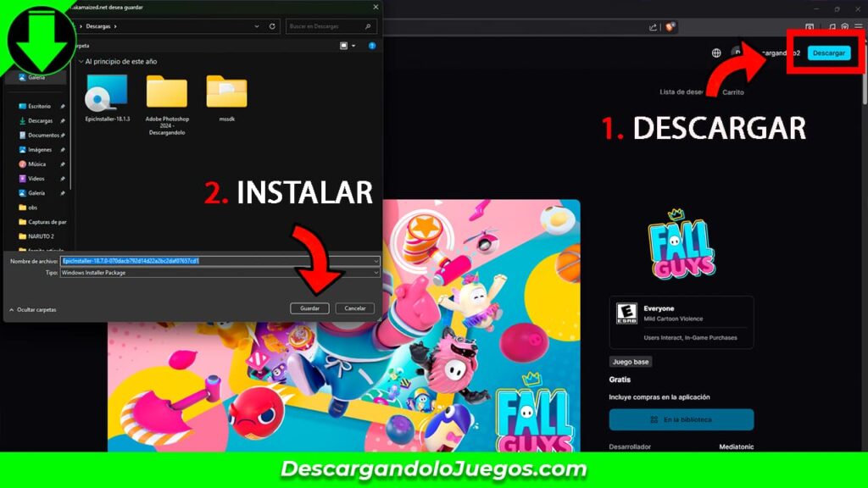The height and width of the screenshot is (488, 868).
Task: Click the Epic Games language globe icon
Action: (715, 53)
